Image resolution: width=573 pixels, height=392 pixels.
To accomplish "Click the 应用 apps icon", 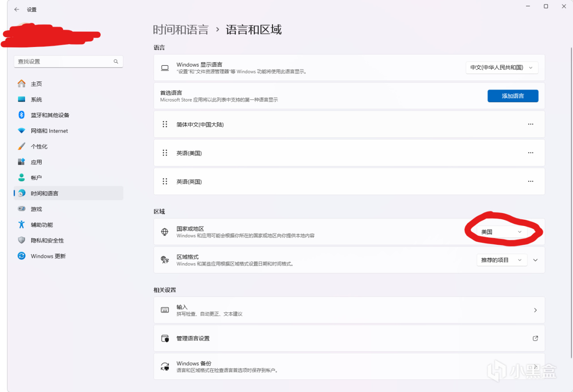I will pos(21,162).
